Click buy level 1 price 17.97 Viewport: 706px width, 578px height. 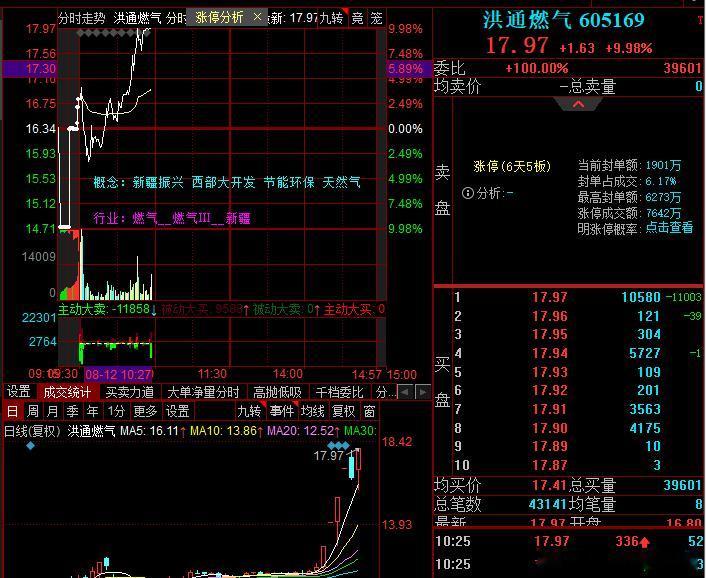(x=550, y=297)
